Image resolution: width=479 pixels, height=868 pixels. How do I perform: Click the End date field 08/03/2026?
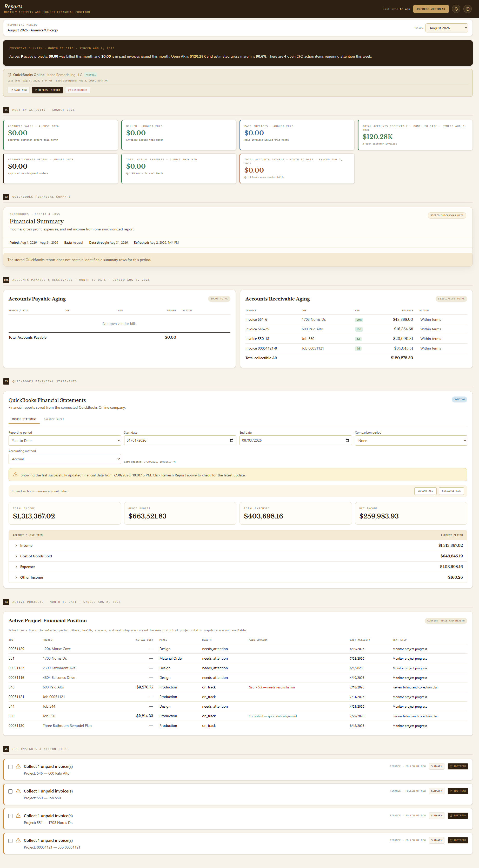296,440
